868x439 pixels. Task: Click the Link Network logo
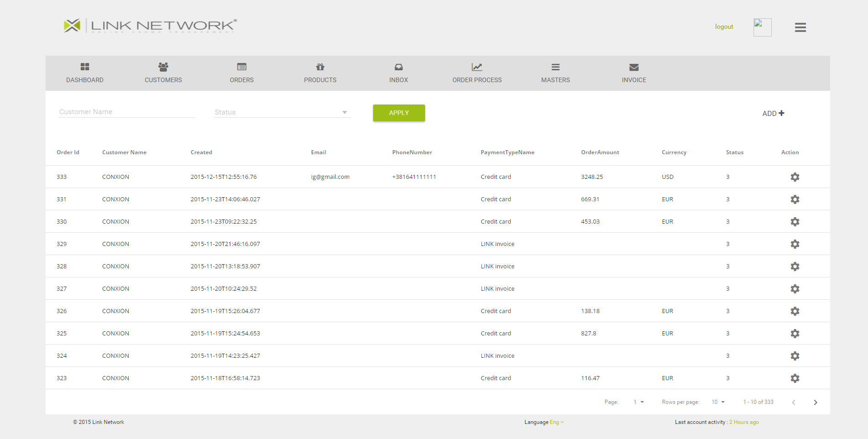tap(151, 26)
